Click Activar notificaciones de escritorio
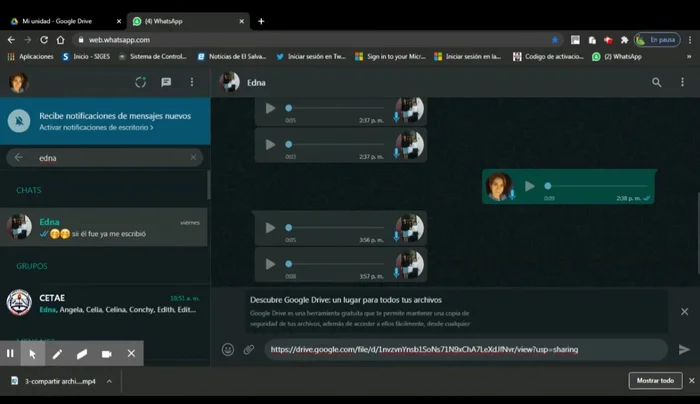700x404 pixels. coord(96,128)
